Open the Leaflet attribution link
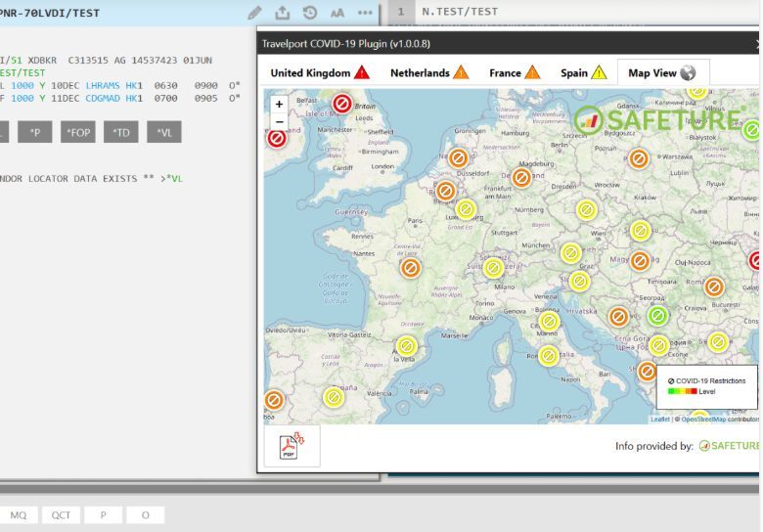Viewport: 763px width, 532px height. [660, 420]
